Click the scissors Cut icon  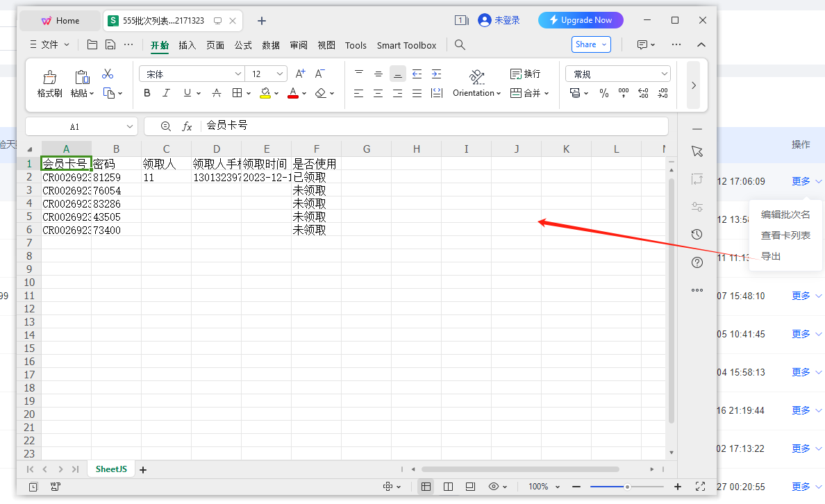click(108, 74)
